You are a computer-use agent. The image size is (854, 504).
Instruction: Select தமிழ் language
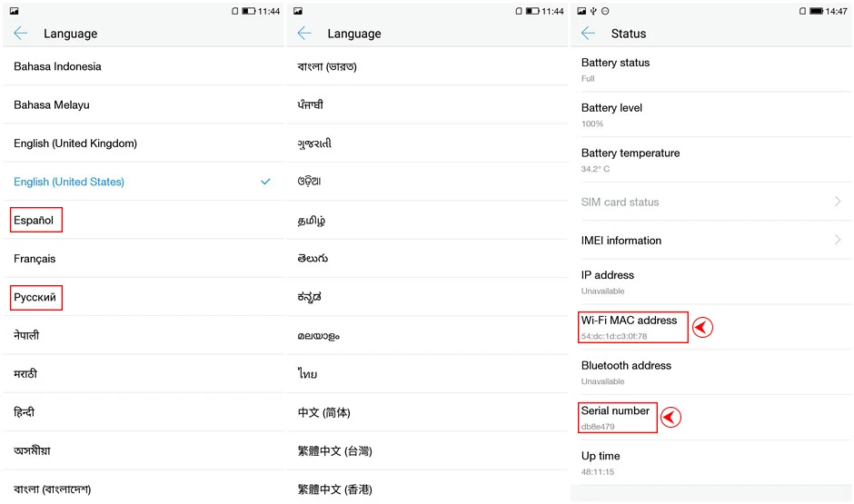(x=428, y=220)
